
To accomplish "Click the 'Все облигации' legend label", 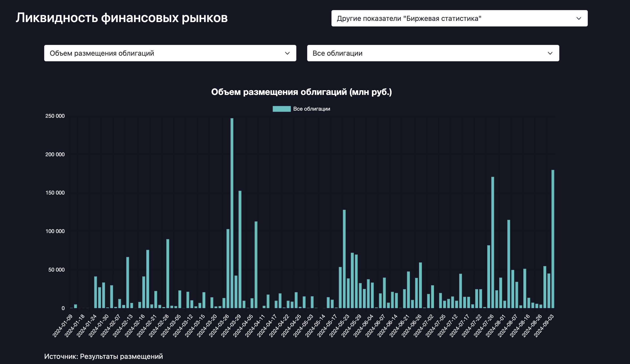I will (x=312, y=109).
